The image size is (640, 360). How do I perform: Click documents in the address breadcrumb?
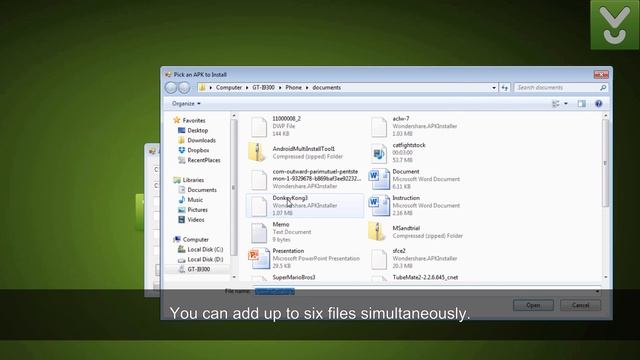pyautogui.click(x=327, y=87)
